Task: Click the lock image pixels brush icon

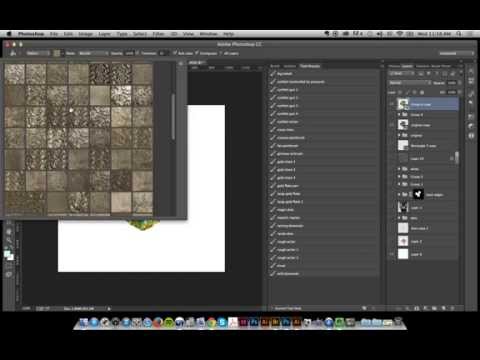Action: coord(407,92)
